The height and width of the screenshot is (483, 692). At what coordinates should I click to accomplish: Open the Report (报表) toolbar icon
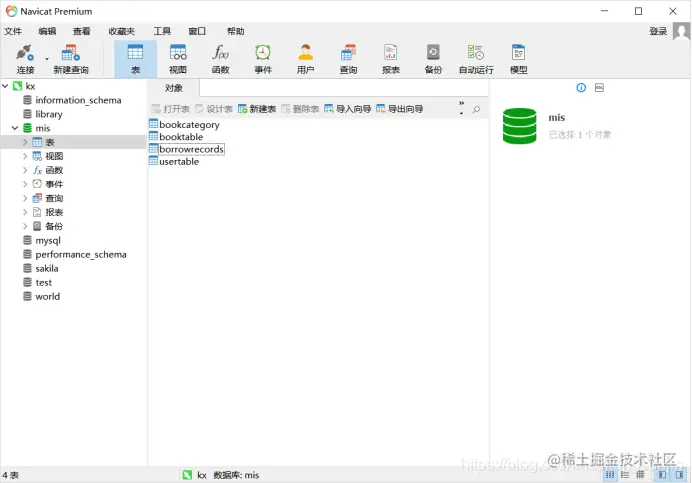click(391, 59)
